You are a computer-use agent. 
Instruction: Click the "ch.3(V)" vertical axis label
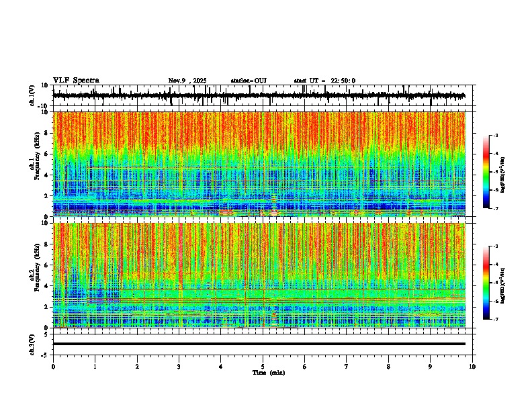pos(32,345)
